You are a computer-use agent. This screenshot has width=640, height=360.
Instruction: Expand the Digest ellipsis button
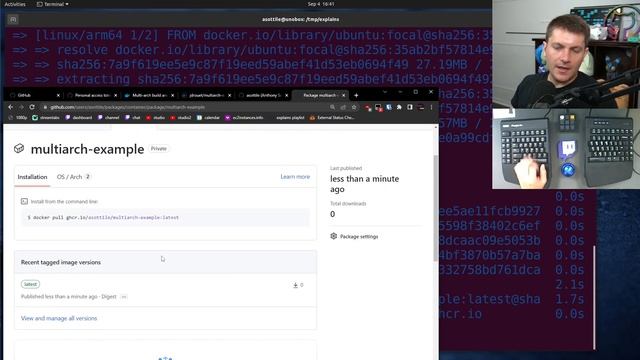[124, 297]
